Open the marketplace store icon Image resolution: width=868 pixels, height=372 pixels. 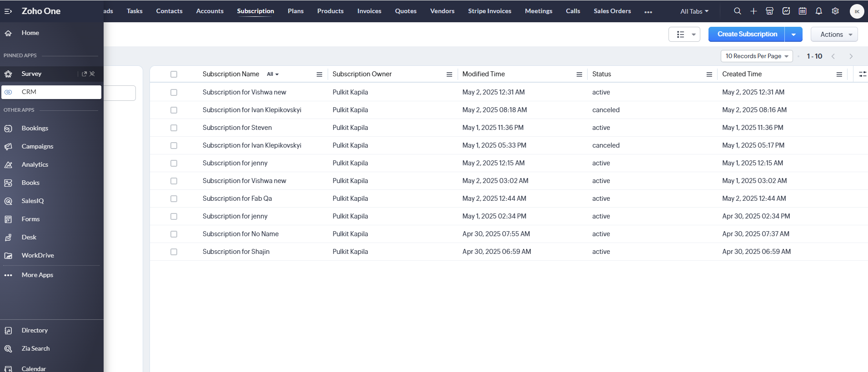[x=770, y=11]
